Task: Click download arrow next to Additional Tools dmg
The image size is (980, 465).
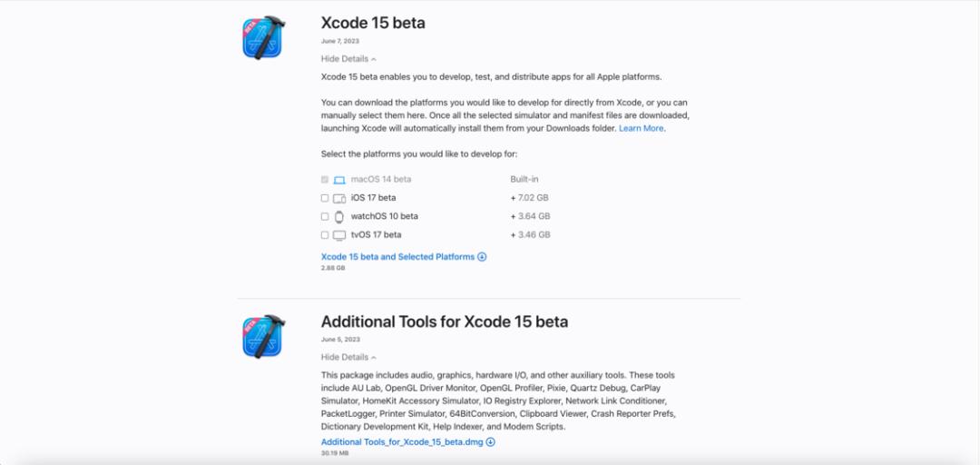Action: (x=491, y=442)
